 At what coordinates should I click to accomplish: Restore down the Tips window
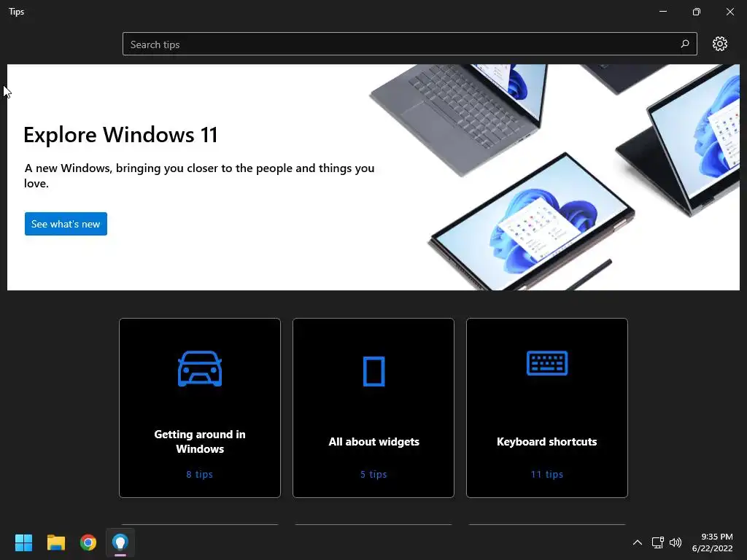coord(697,12)
